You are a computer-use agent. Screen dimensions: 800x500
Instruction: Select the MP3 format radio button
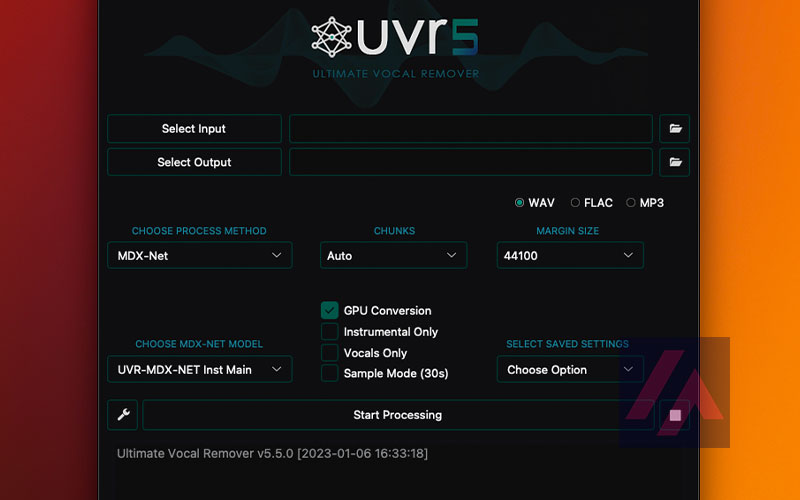click(x=631, y=203)
